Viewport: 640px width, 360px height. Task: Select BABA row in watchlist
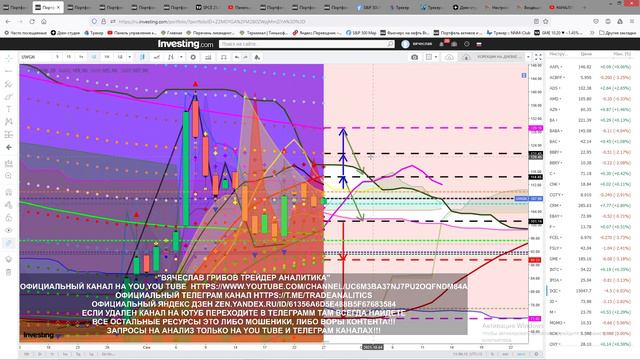click(x=590, y=131)
